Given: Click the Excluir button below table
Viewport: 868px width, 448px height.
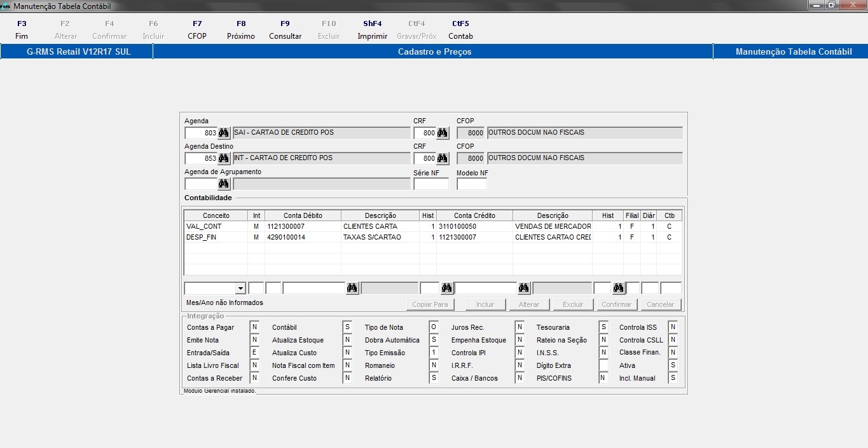Looking at the screenshot, I should pos(573,304).
